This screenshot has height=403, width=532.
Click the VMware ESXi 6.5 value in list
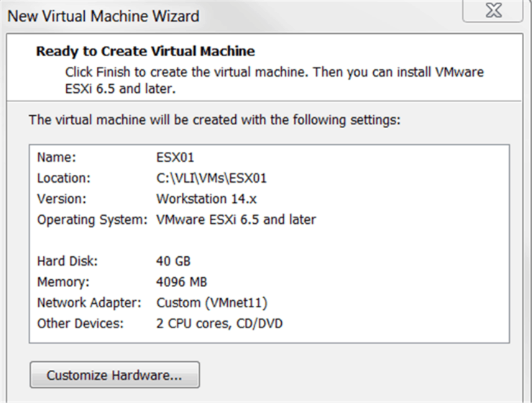coord(236,219)
